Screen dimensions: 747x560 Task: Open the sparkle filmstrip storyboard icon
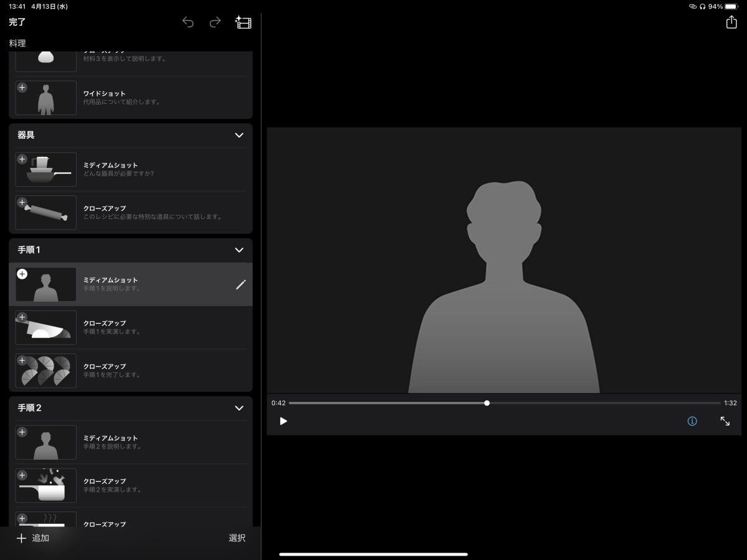click(x=243, y=22)
